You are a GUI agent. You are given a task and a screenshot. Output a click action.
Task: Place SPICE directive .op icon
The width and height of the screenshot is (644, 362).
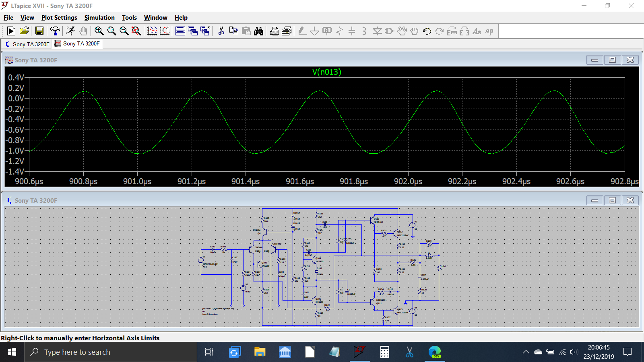(489, 31)
